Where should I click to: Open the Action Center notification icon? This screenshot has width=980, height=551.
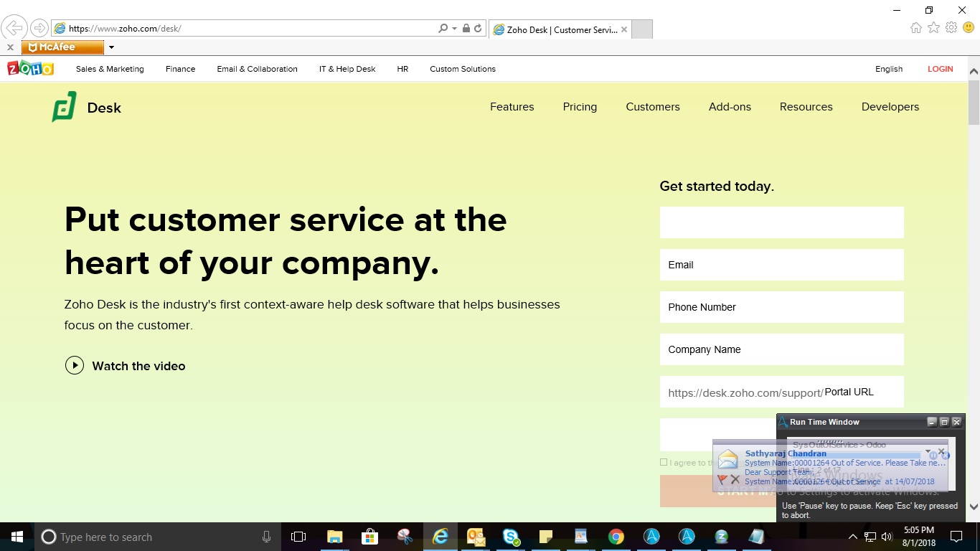point(956,537)
